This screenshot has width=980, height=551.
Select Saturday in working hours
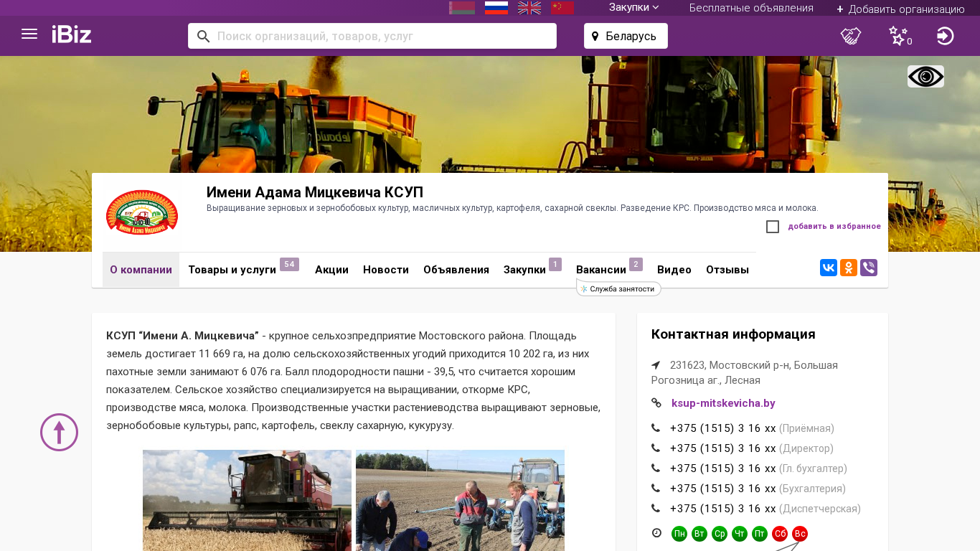tap(780, 534)
